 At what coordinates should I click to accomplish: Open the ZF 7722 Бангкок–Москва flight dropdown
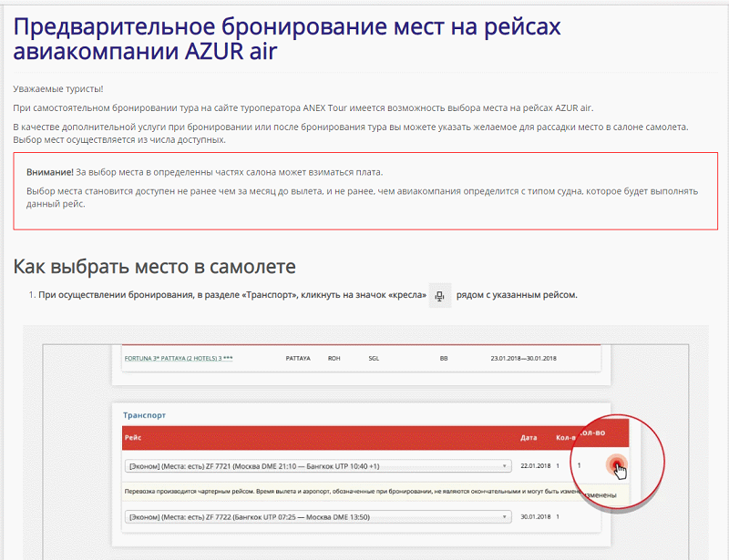[318, 517]
